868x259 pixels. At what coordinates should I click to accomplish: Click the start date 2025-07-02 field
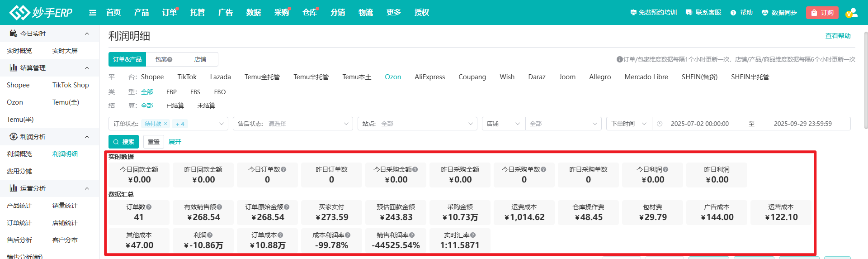pos(699,124)
